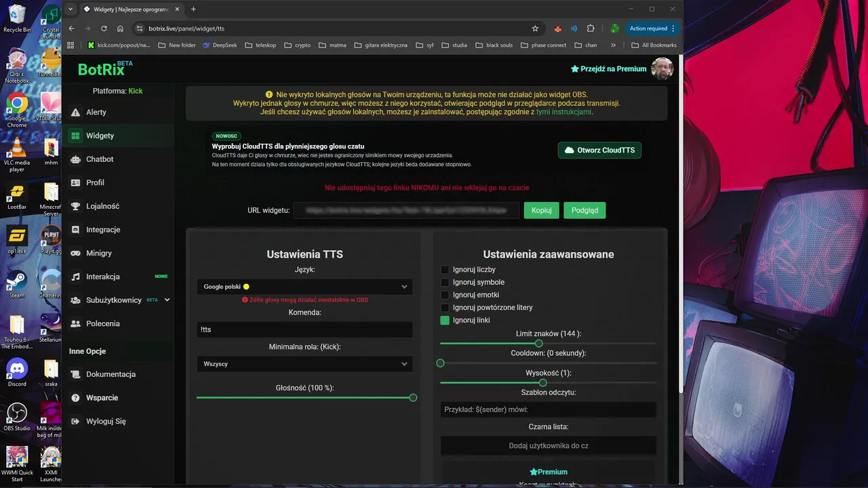868x488 pixels.
Task: Open a new browser tab
Action: tap(193, 9)
